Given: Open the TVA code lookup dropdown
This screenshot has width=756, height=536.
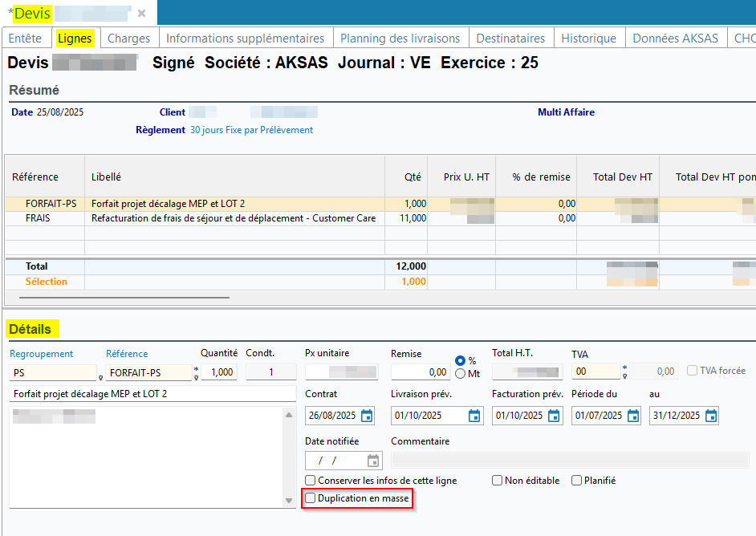Looking at the screenshot, I should pos(624,376).
